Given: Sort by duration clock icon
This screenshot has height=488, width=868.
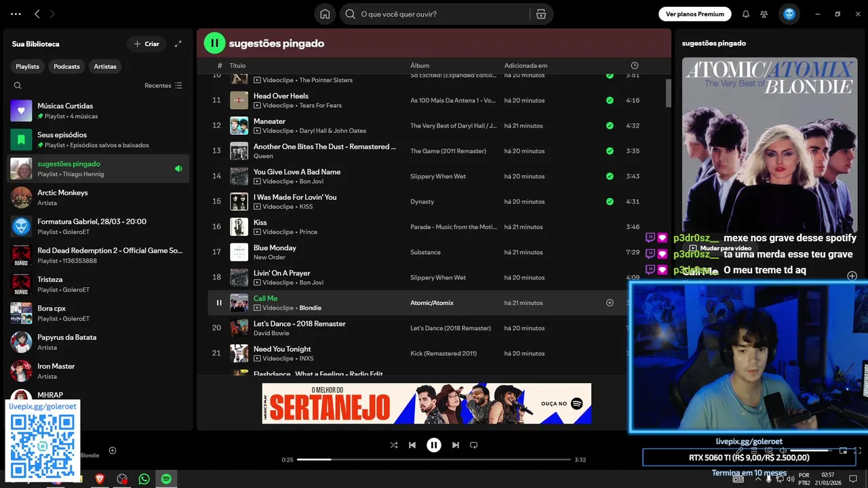Looking at the screenshot, I should point(635,66).
